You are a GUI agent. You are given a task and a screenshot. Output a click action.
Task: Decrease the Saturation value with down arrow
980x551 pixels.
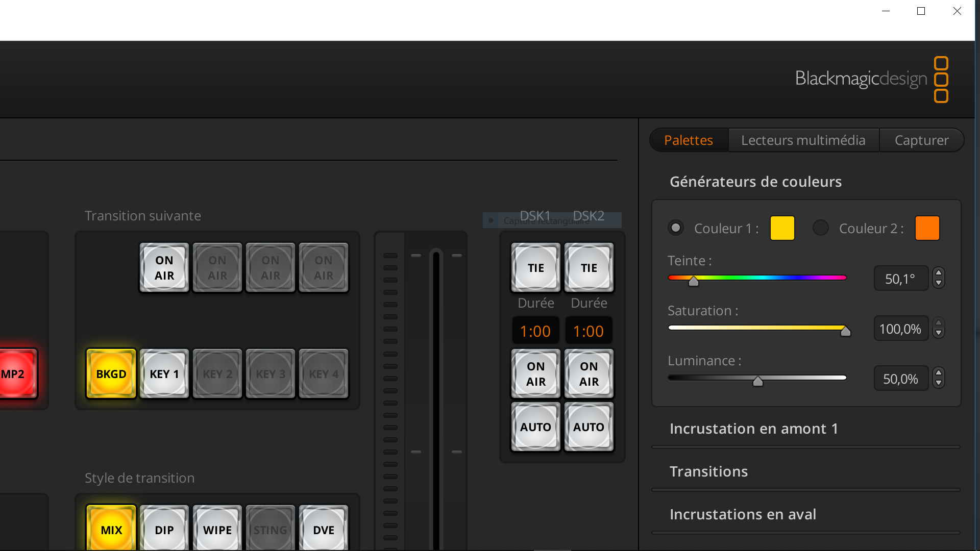(939, 333)
